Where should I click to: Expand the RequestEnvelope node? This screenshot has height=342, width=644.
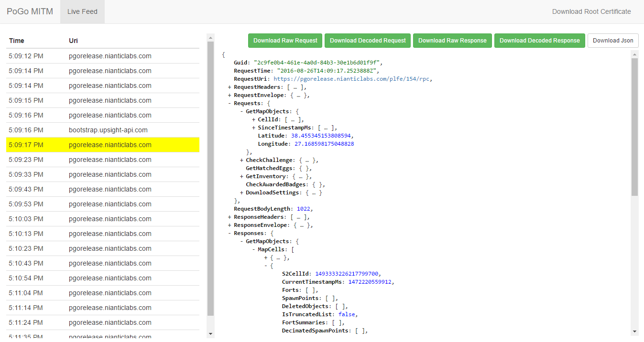pos(229,95)
